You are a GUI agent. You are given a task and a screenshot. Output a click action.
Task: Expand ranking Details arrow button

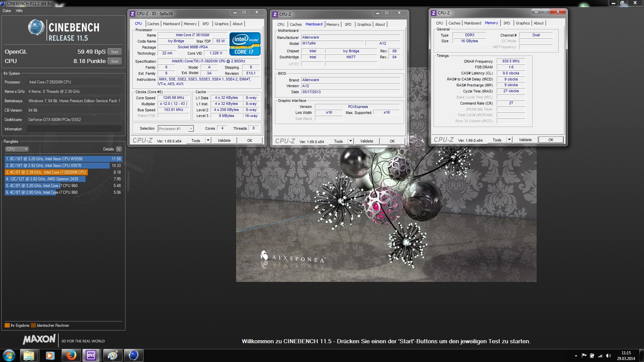point(119,149)
